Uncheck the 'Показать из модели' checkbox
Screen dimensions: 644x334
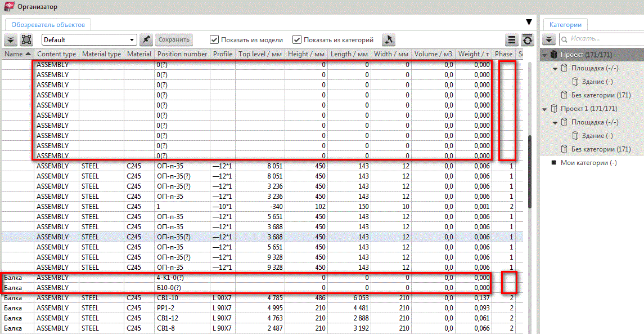point(214,40)
